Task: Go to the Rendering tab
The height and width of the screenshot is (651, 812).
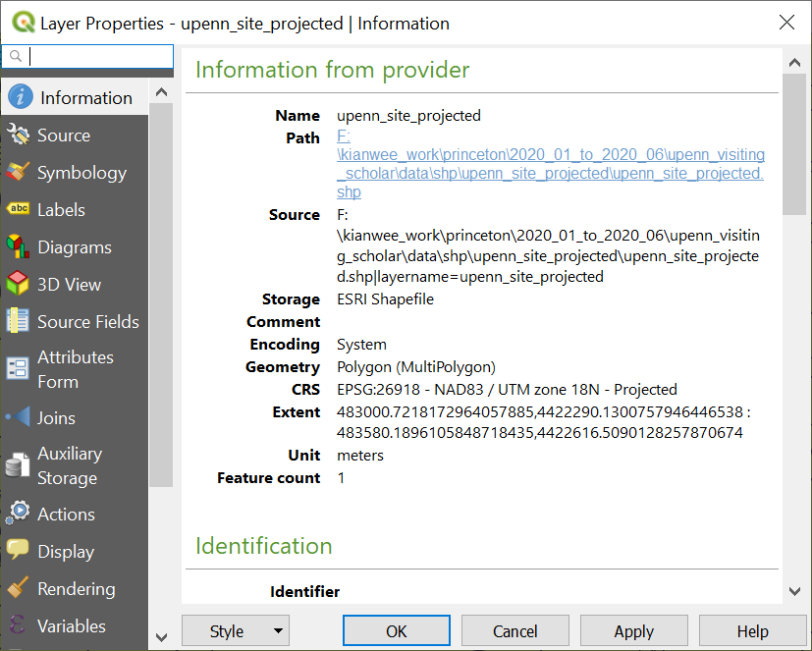Action: [x=75, y=589]
